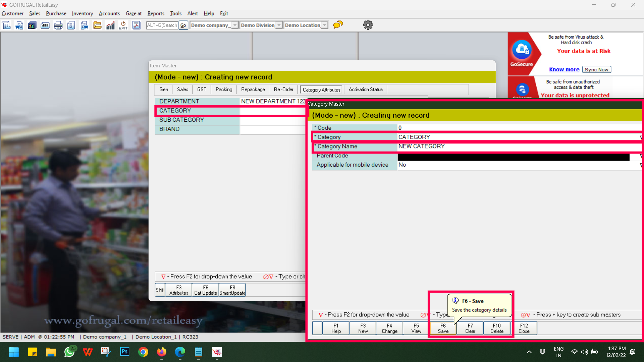Click the Sync Now button
Image resolution: width=644 pixels, height=362 pixels.
click(596, 69)
